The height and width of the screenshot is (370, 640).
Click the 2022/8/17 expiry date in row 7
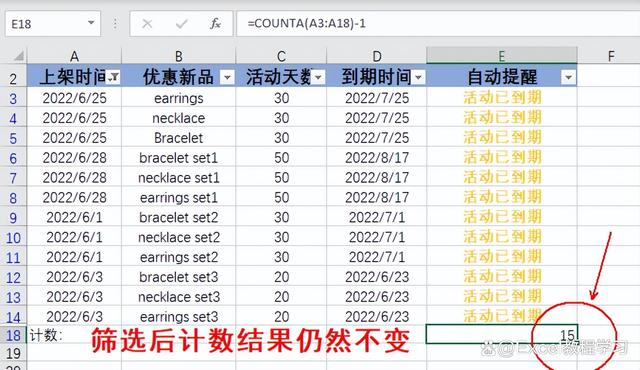click(376, 178)
